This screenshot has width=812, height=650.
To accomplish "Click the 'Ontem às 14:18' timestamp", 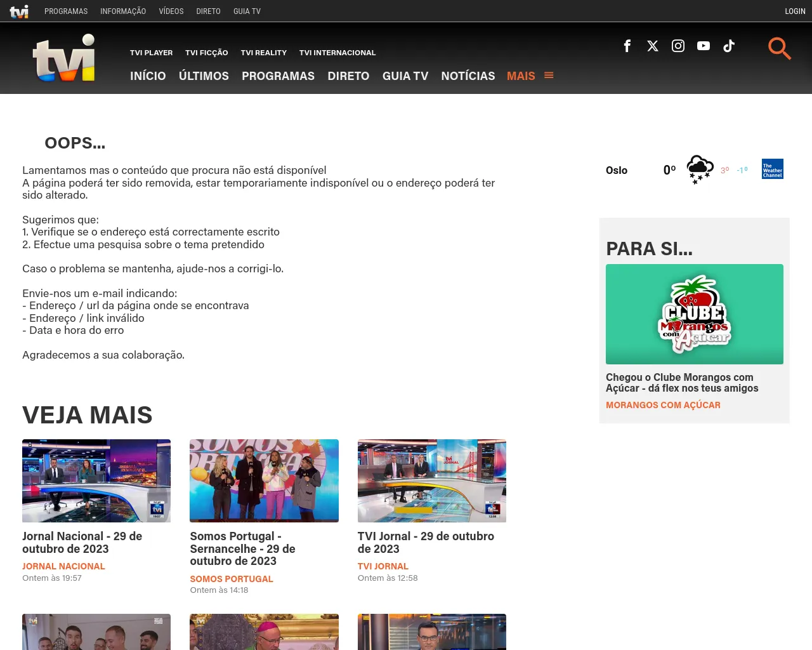I will (219, 590).
